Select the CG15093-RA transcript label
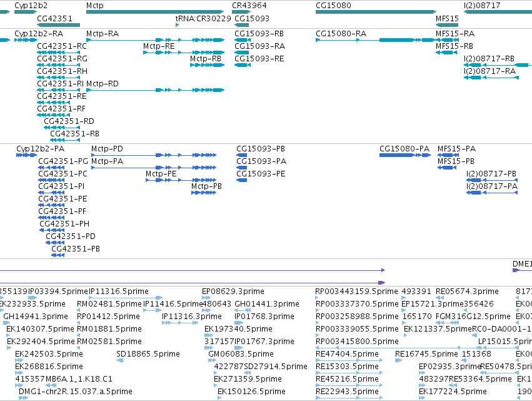The width and height of the screenshot is (532, 401). (259, 46)
